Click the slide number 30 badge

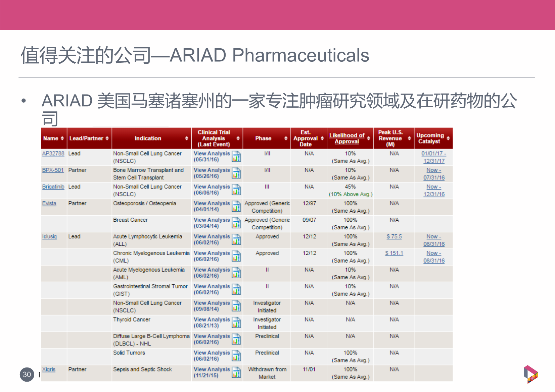(x=27, y=375)
